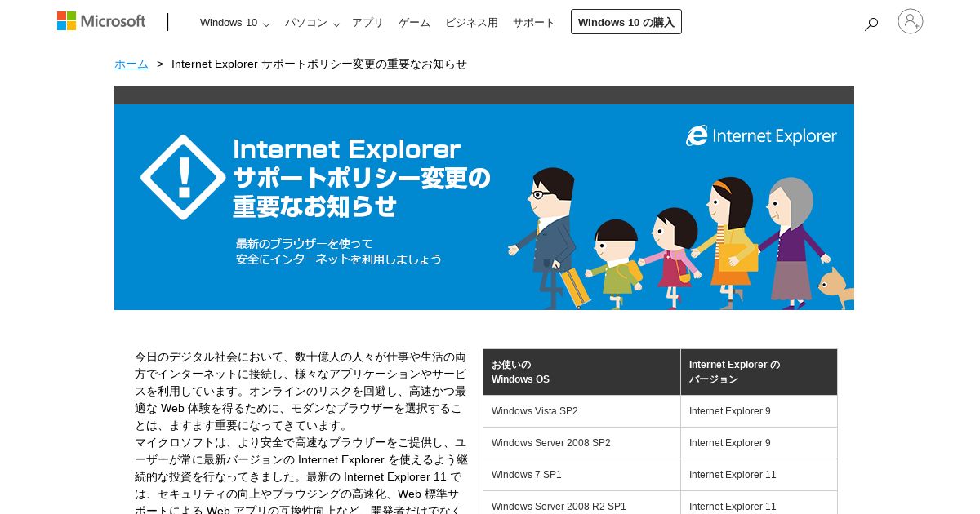Select the Windows Server 2008 R2 SP1 cell
Screen dimensions: 980x514
tap(581, 504)
